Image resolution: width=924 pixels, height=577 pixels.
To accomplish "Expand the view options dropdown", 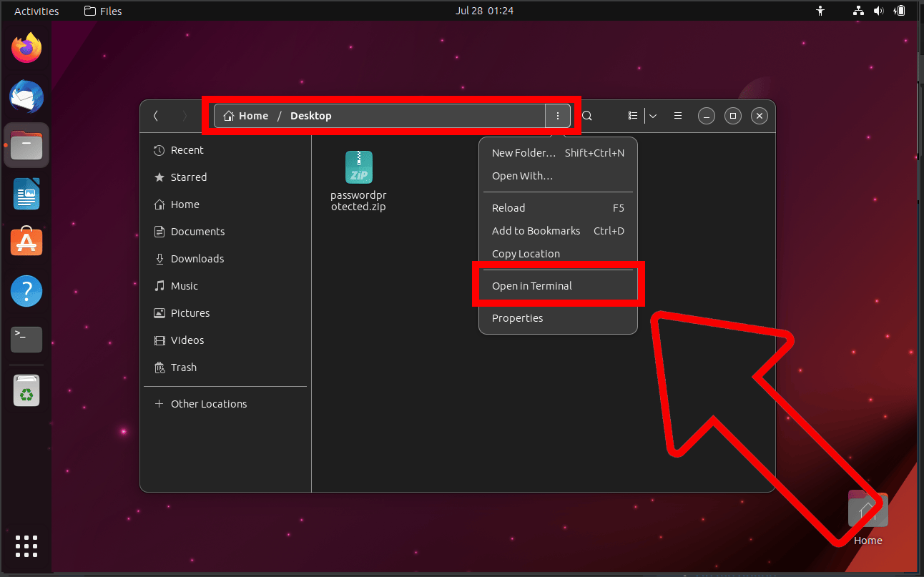I will point(652,115).
